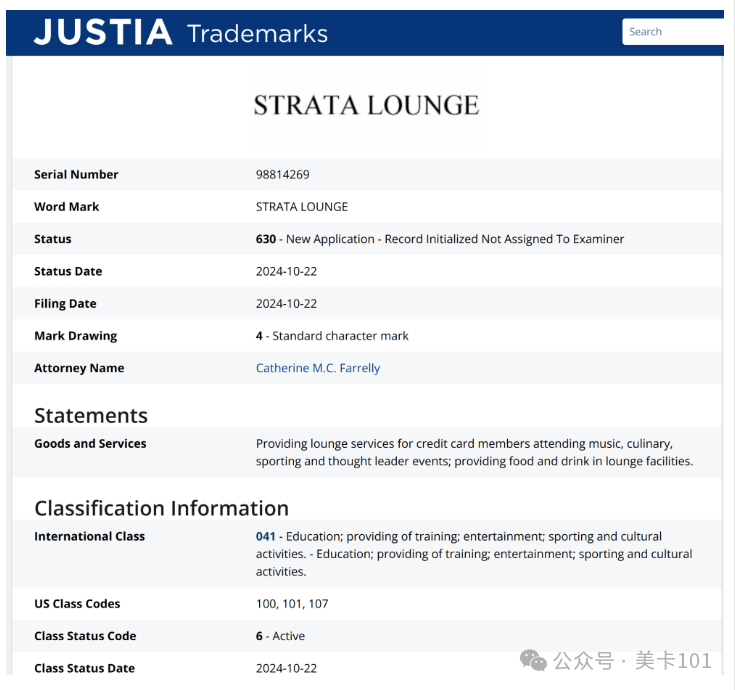Click the Goods and Services description text
735x690 pixels.
pos(474,452)
